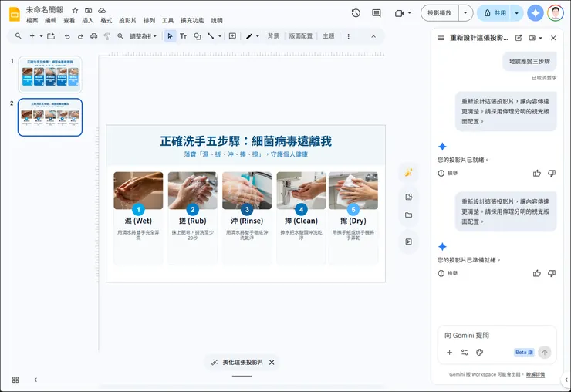
Task: Click the 共用 share button
Action: (x=495, y=13)
